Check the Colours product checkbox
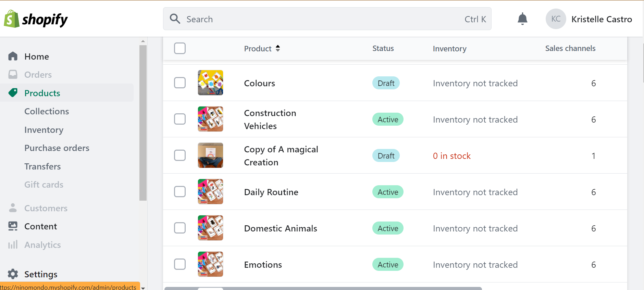The image size is (644, 290). click(x=180, y=83)
